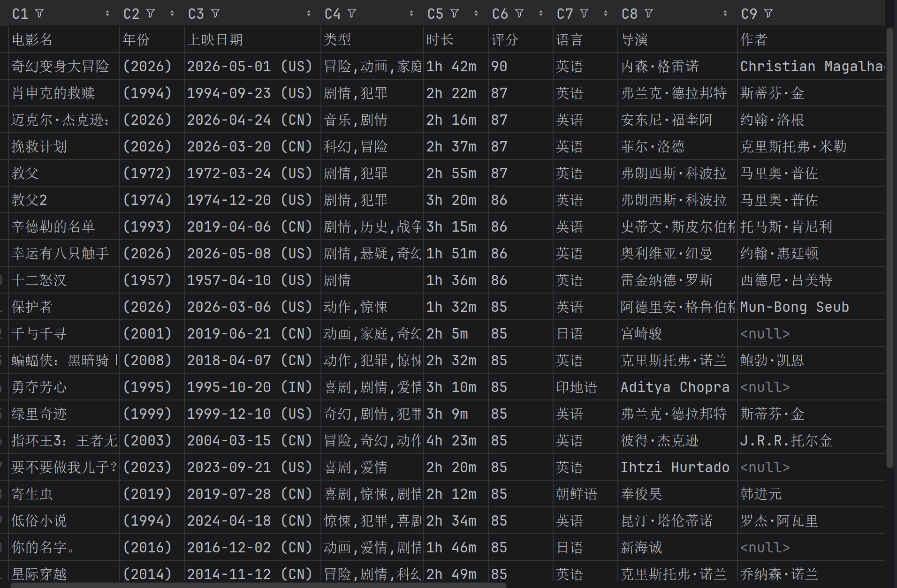This screenshot has height=588, width=897.
Task: Select date cell '2026-04-24 (CN)'
Action: 252,120
